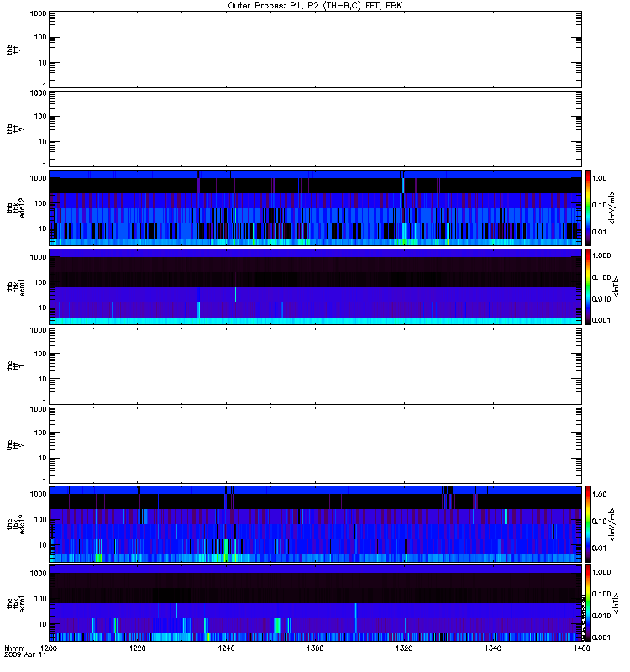This screenshot has width=630, height=672.
Task: Click the 1.000 value on thb scm1 color bar
Action: (x=601, y=255)
